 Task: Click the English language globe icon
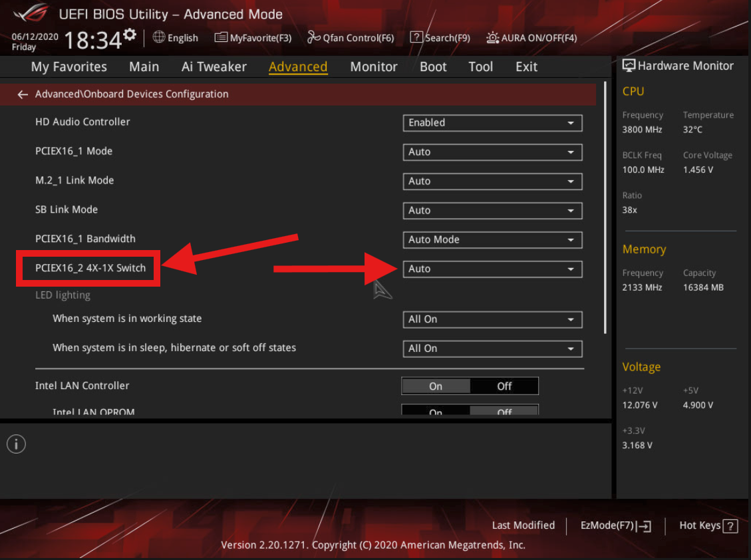point(159,37)
